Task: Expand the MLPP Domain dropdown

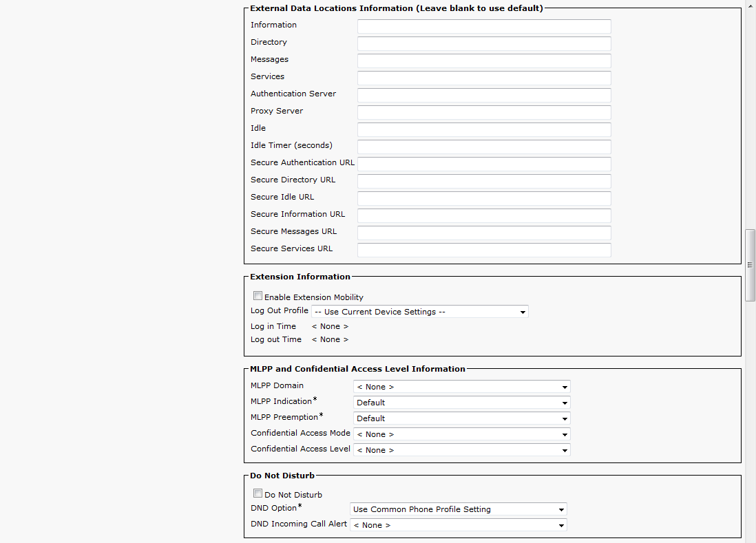Action: [x=461, y=387]
